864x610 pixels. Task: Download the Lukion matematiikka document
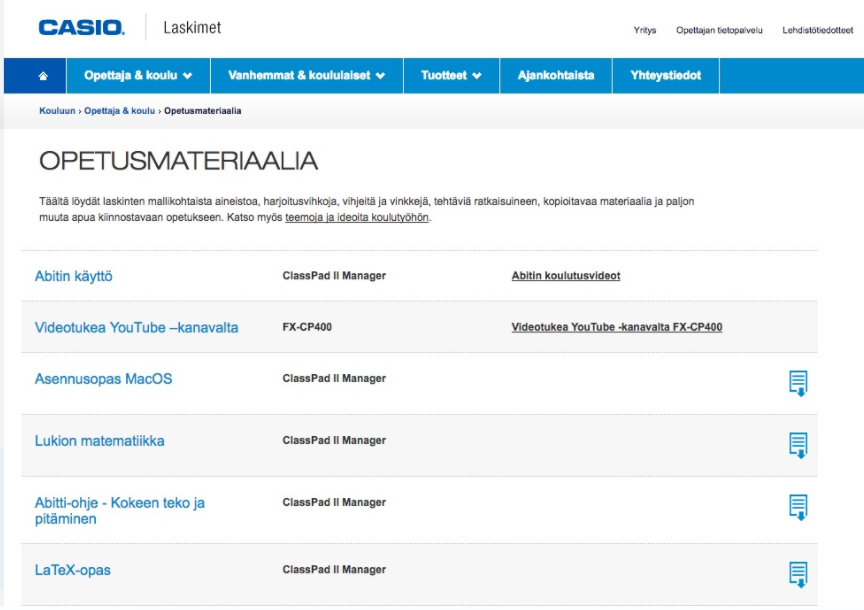pos(798,445)
